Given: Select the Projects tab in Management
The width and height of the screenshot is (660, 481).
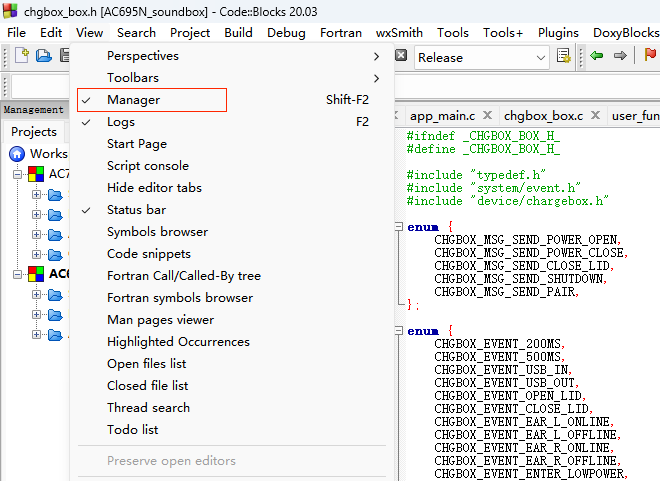Looking at the screenshot, I should 34,132.
